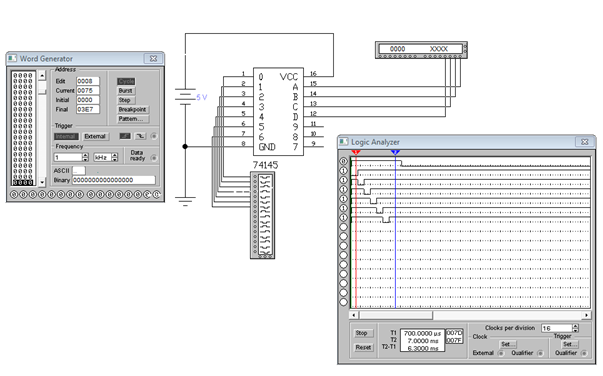Click the Edit address field
The width and height of the screenshot is (603, 376).
coord(88,81)
